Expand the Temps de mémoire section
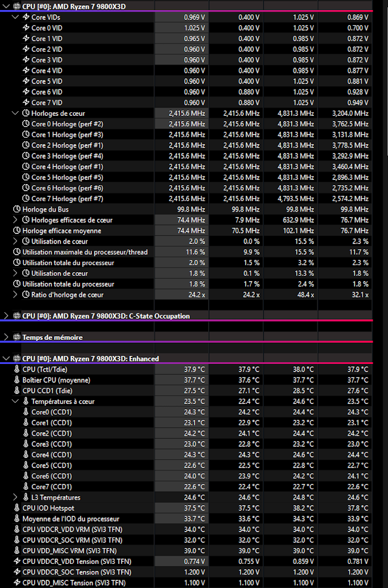Viewport: 388px width, 588px height. (6, 338)
